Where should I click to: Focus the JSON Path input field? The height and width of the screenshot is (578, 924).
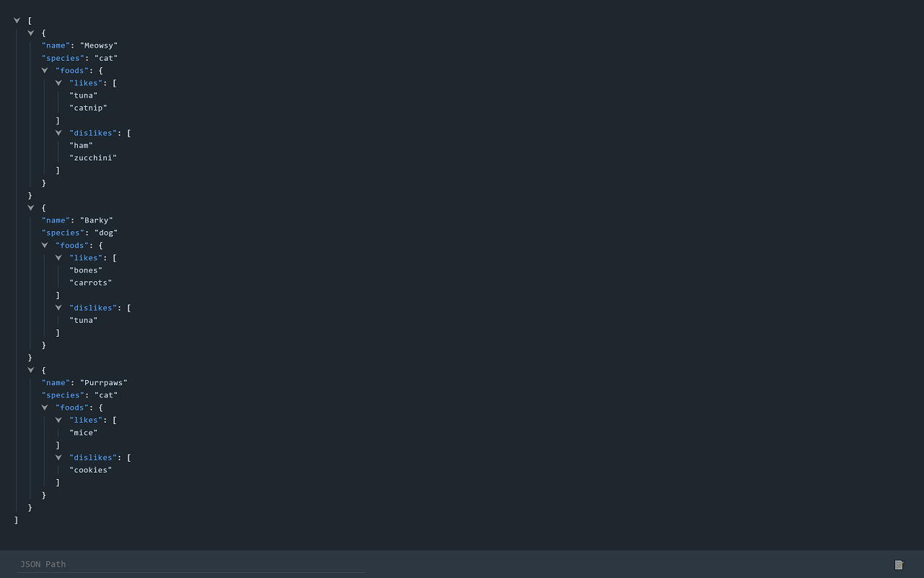(191, 564)
